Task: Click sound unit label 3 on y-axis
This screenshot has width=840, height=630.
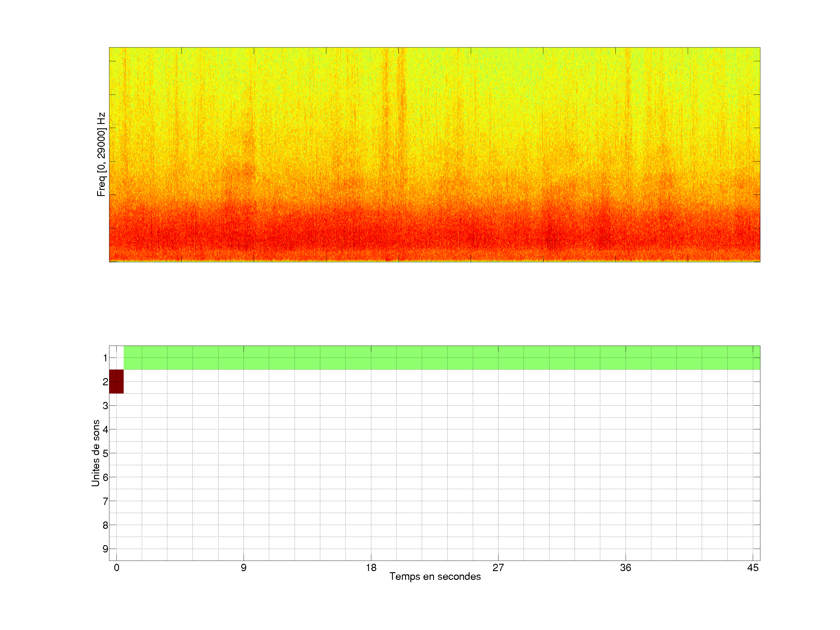Action: [x=105, y=406]
